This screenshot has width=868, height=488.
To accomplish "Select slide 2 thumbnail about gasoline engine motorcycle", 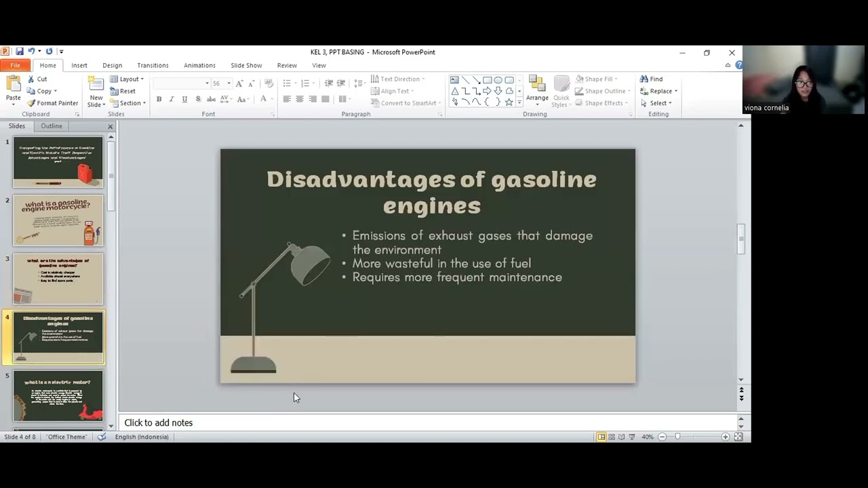I will point(58,220).
